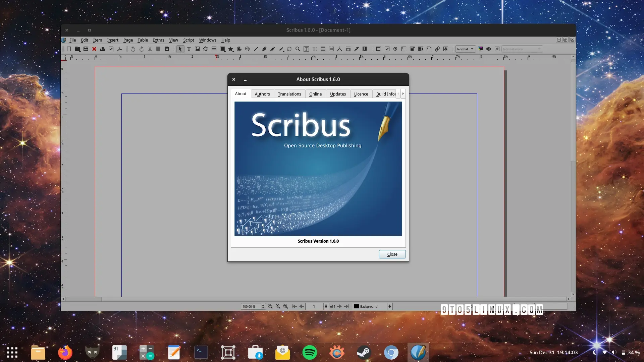Switch to the Authors tab
The width and height of the screenshot is (644, 362).
262,94
